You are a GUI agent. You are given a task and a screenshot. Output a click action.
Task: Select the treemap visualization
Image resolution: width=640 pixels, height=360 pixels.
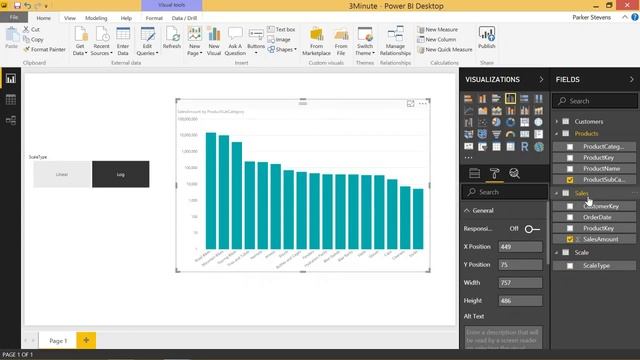click(524, 122)
